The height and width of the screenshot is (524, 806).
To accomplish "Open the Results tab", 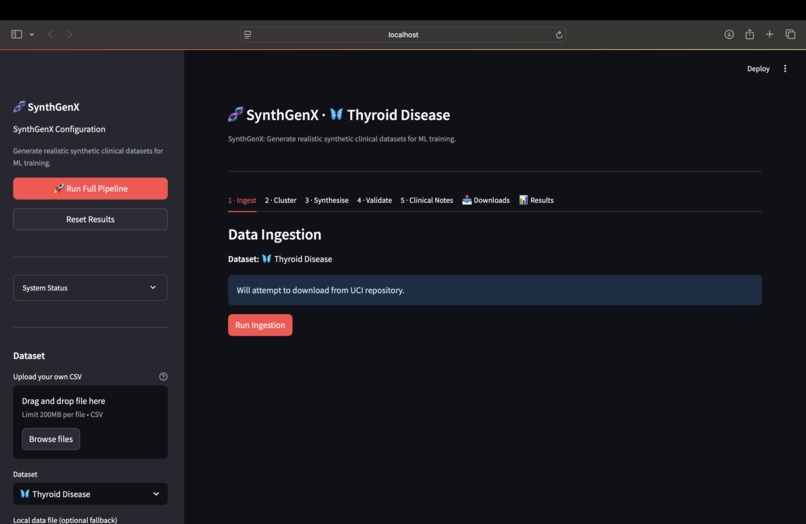I will [536, 201].
